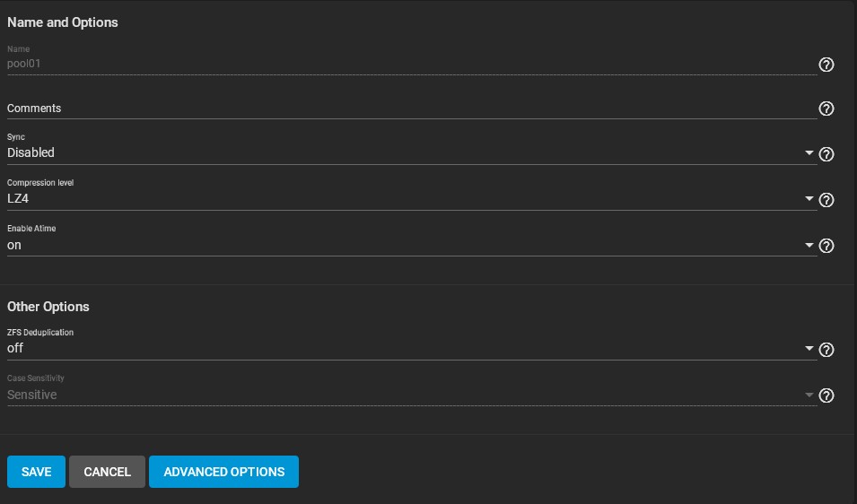857x504 pixels.
Task: Click the 'off' deduplication value
Action: (x=15, y=348)
